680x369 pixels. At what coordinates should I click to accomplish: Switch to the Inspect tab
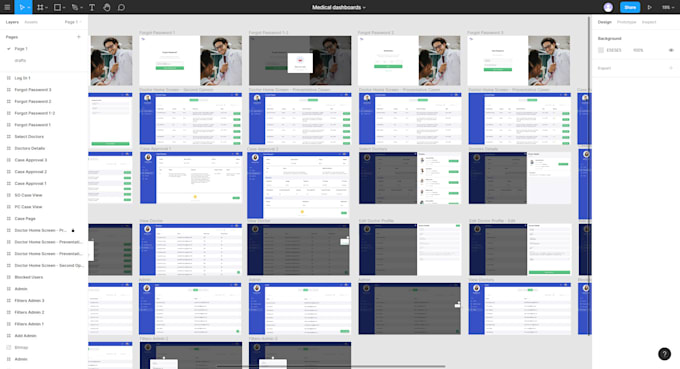click(649, 22)
